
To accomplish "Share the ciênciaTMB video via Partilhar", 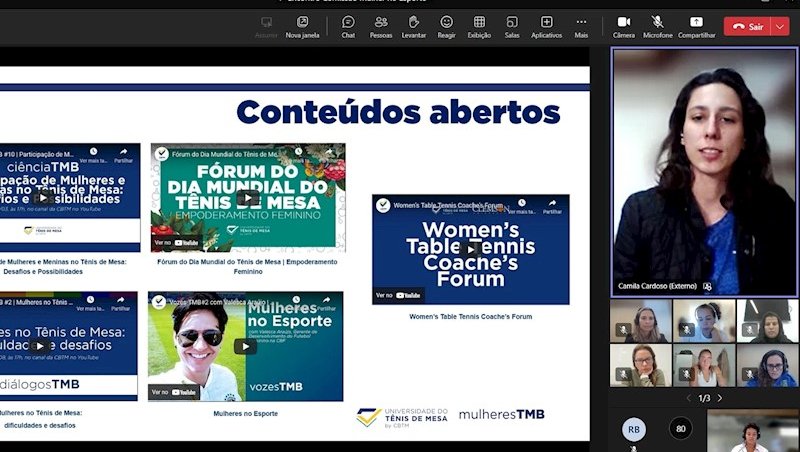I will pos(123,155).
